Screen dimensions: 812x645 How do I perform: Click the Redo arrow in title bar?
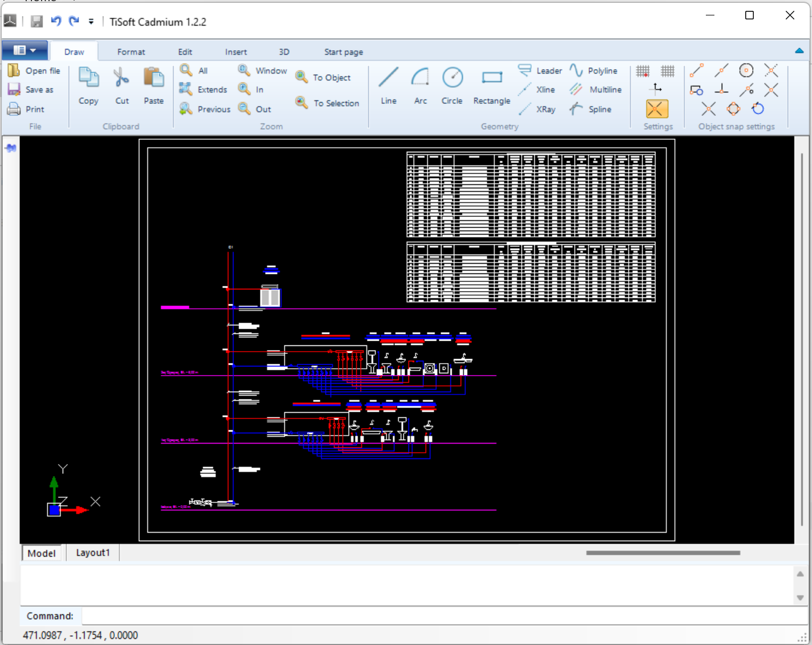point(74,21)
